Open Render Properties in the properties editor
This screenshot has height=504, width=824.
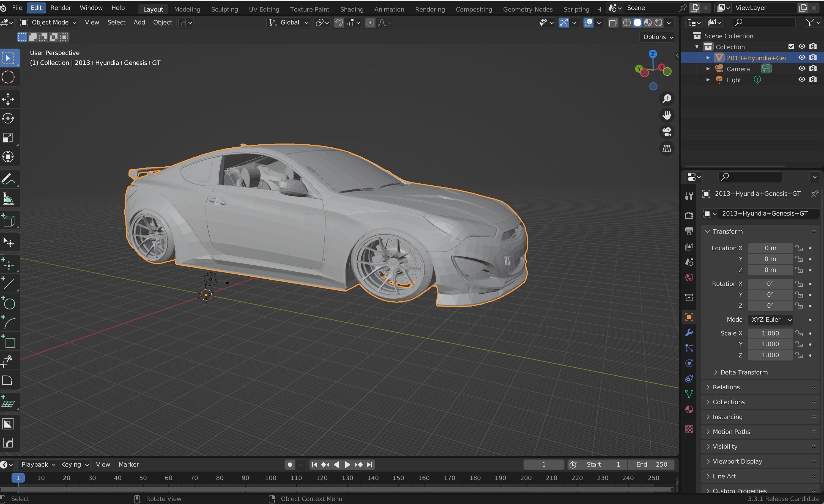(689, 215)
